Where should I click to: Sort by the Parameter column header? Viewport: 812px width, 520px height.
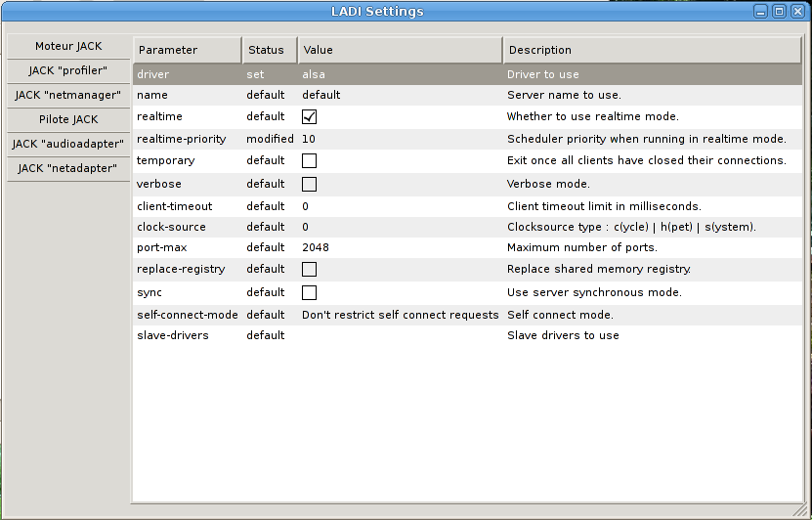click(187, 50)
